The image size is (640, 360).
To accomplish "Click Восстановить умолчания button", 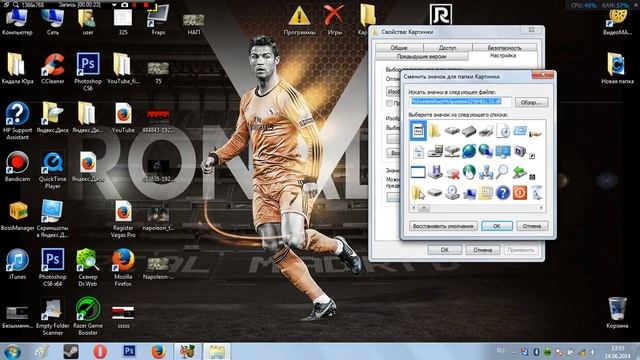I will pos(443,226).
